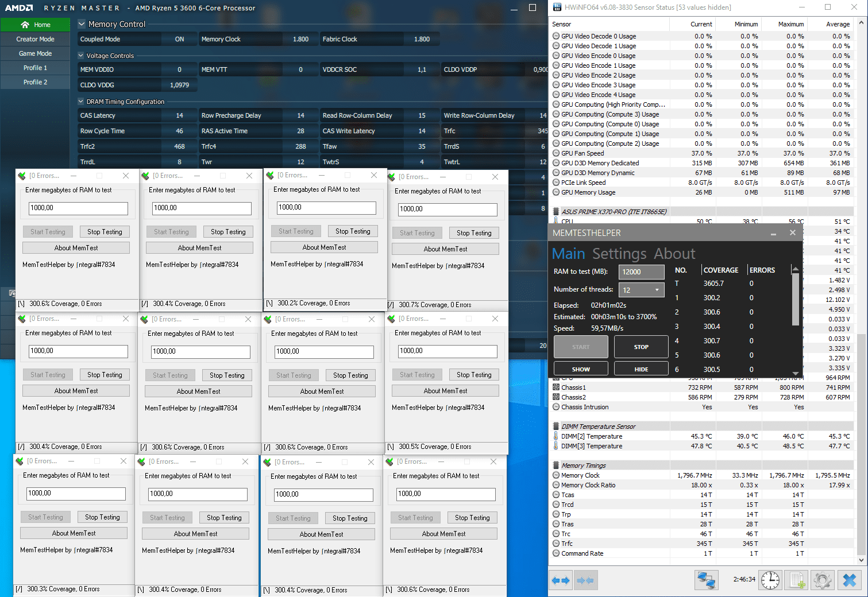The image size is (868, 597).
Task: Click megabytes field in MemTest window with 300.5% coverage
Action: coord(447,351)
